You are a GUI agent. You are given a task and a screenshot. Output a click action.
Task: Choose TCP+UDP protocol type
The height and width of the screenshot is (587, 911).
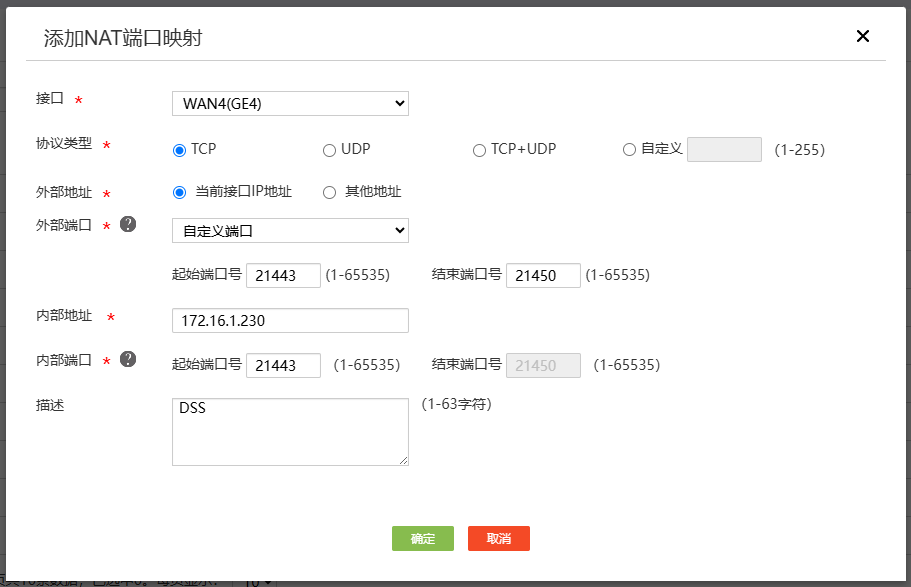(x=479, y=150)
